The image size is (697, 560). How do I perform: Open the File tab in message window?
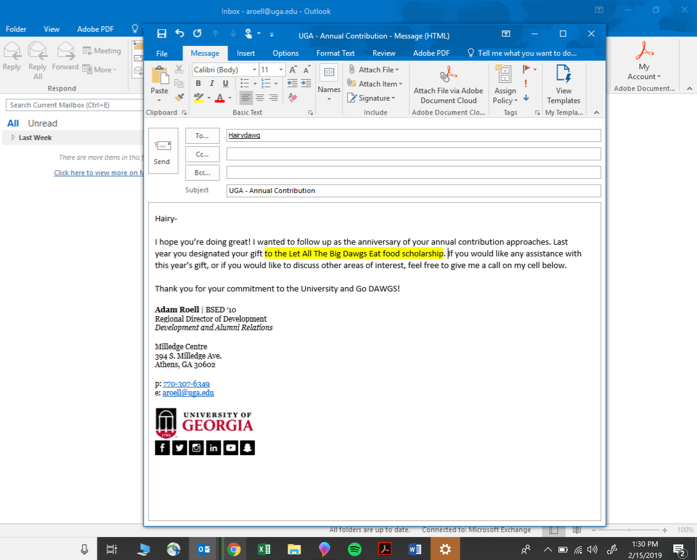point(162,53)
